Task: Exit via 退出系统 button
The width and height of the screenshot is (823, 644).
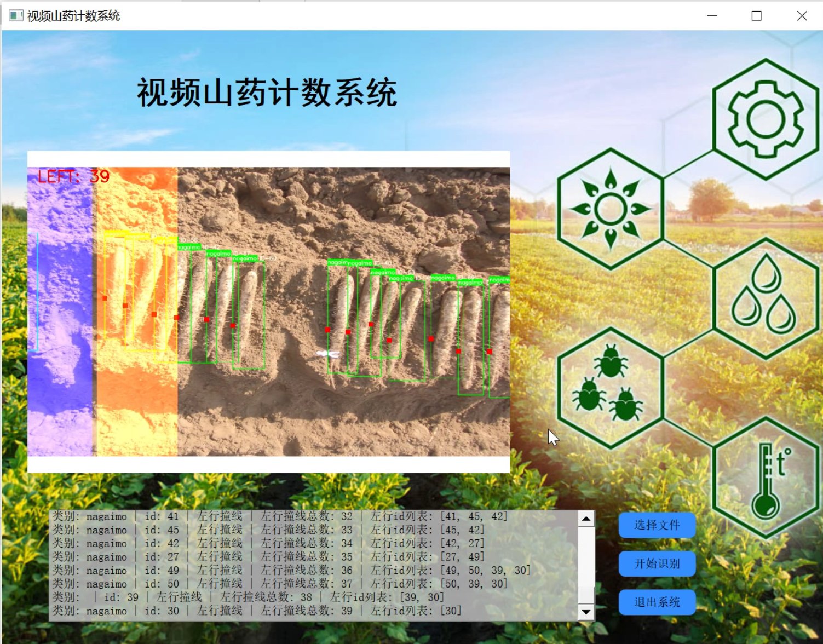Action: point(657,602)
